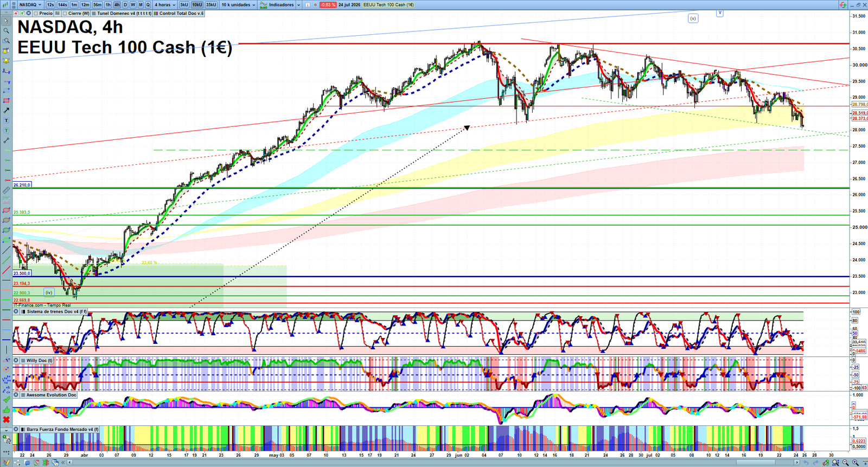
Task: Pick the red ellipse drawing tool
Action: point(7,210)
